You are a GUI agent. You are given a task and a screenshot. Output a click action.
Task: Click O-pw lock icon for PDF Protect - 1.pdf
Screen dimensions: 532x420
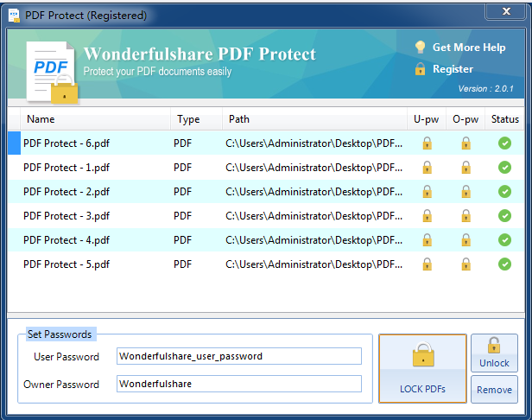(x=465, y=168)
